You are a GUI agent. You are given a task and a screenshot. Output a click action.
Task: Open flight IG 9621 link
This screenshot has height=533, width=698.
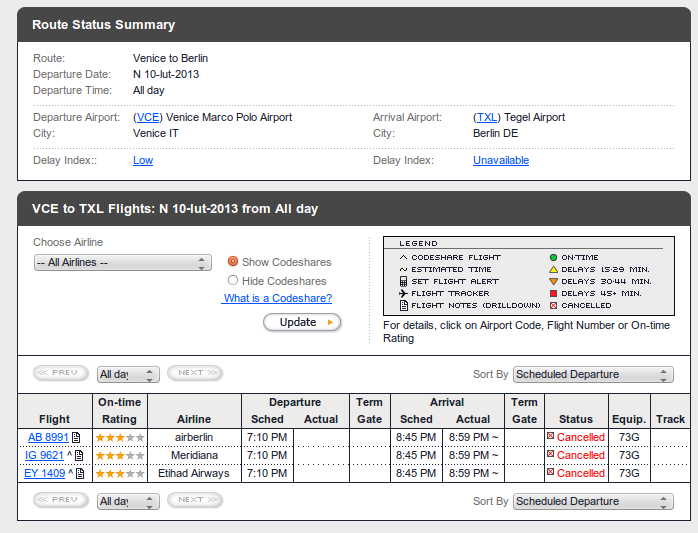(x=45, y=455)
